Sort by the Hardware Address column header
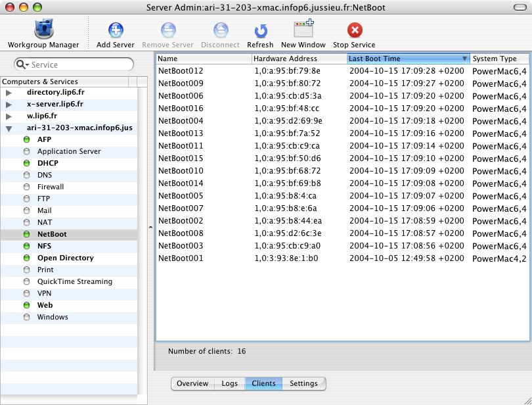 pyautogui.click(x=299, y=59)
